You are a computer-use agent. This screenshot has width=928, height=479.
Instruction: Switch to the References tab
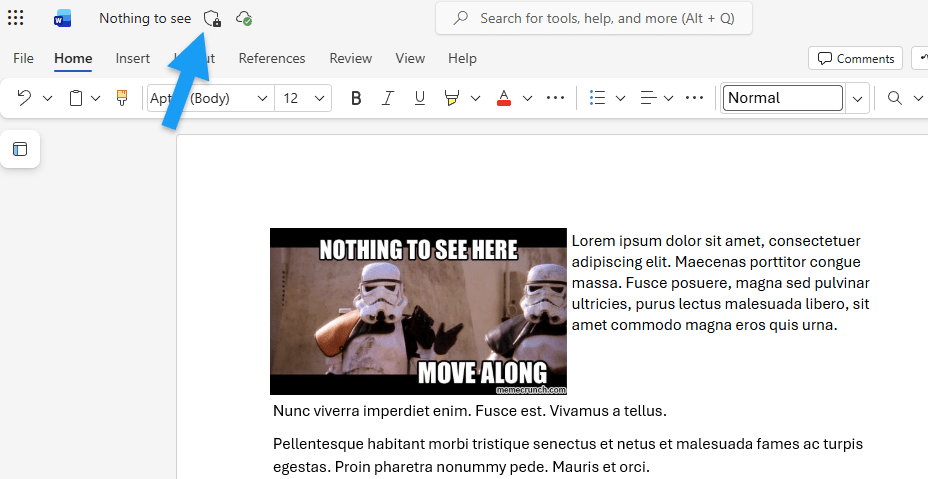click(272, 58)
